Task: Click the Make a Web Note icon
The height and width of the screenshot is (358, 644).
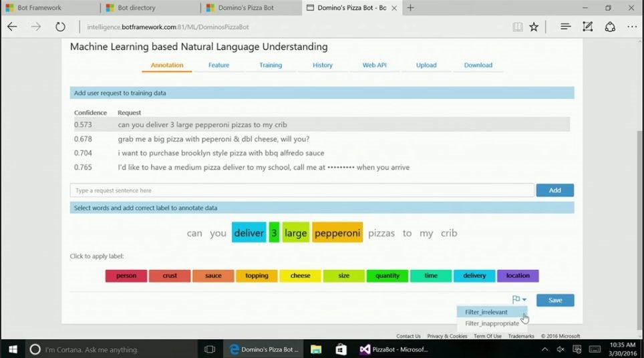Action: coord(587,27)
